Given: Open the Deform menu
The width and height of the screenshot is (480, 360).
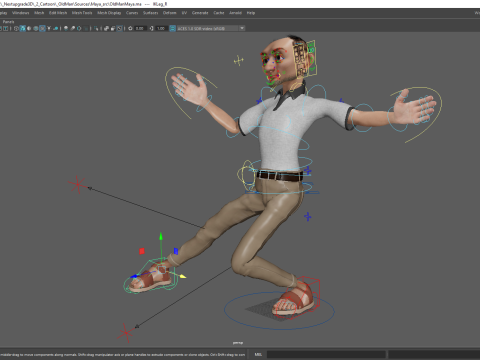Looking at the screenshot, I should [x=170, y=13].
